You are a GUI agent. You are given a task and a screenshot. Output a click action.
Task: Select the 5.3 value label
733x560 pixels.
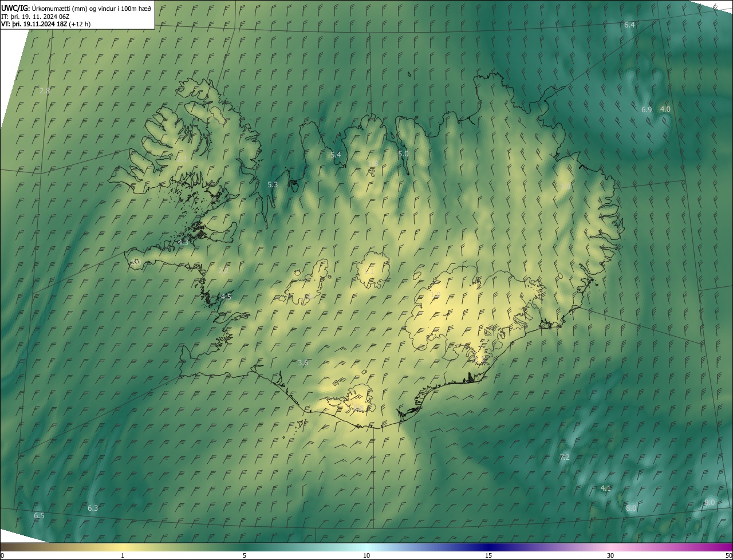point(273,184)
